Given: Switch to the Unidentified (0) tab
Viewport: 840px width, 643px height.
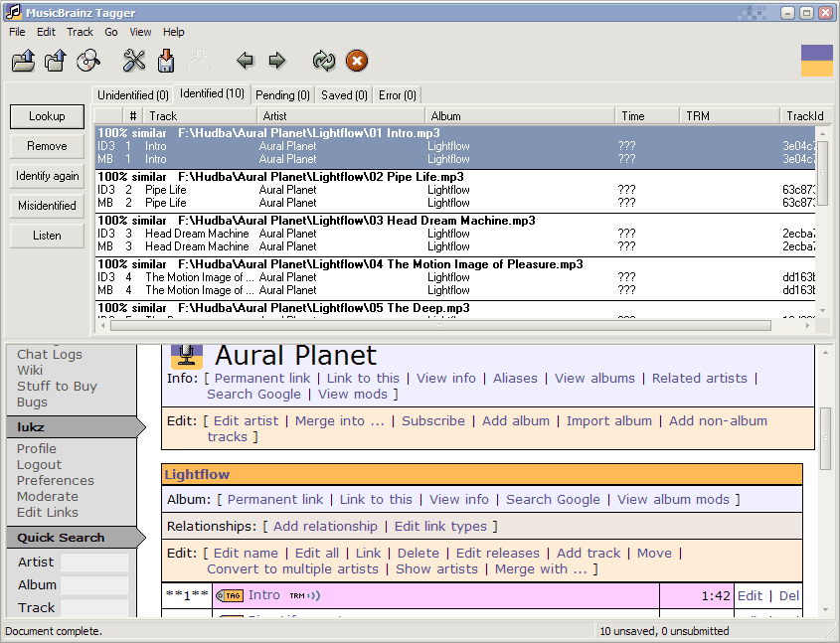Looking at the screenshot, I should [x=133, y=95].
